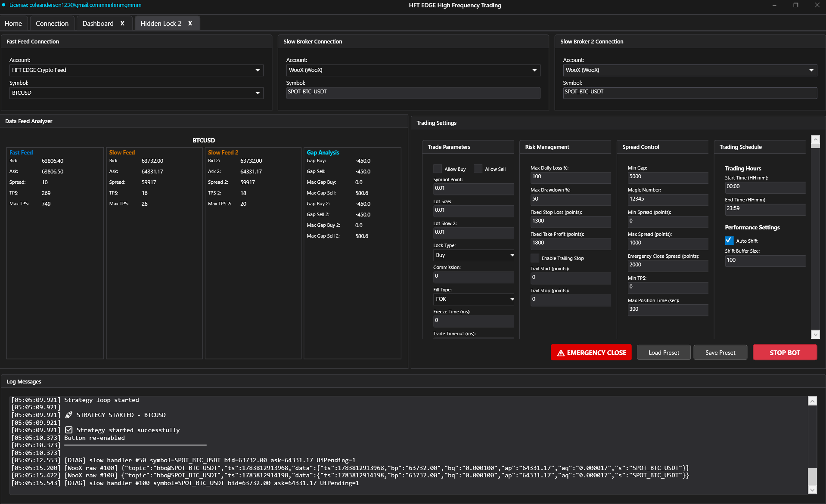The image size is (826, 504).
Task: Click the Load Preset button
Action: [664, 352]
